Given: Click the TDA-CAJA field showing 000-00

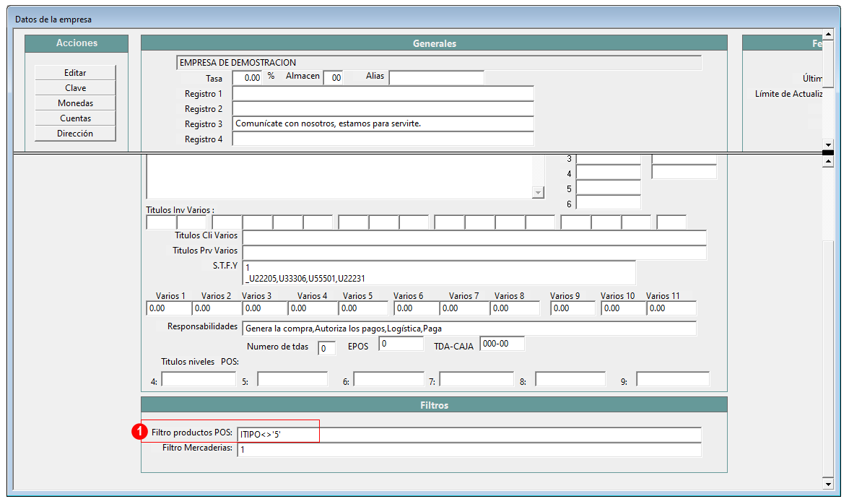Looking at the screenshot, I should coord(502,344).
